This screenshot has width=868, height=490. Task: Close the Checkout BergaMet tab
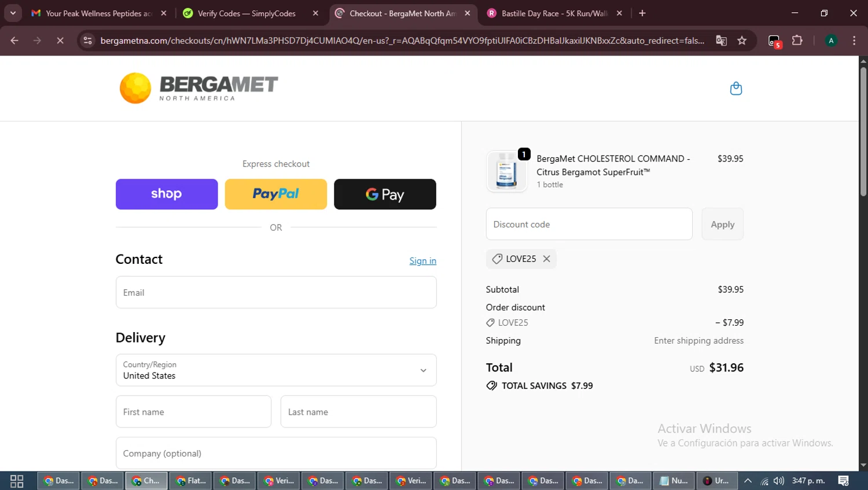click(468, 13)
